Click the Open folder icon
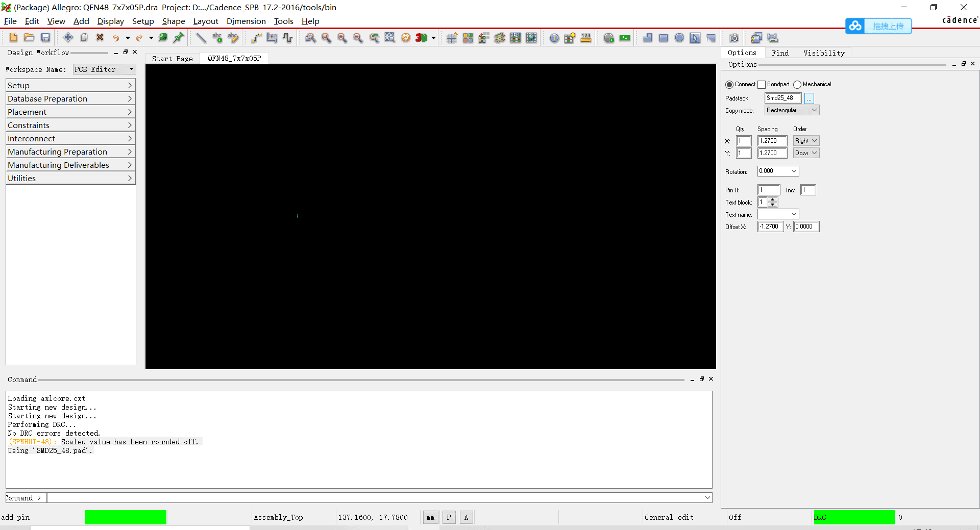Screen dimensions: 980x530 click(30, 38)
